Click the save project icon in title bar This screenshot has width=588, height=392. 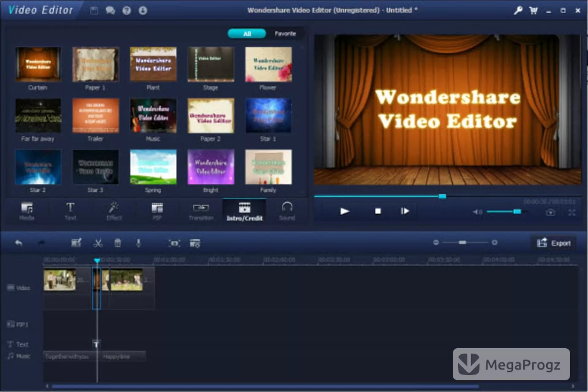[94, 10]
